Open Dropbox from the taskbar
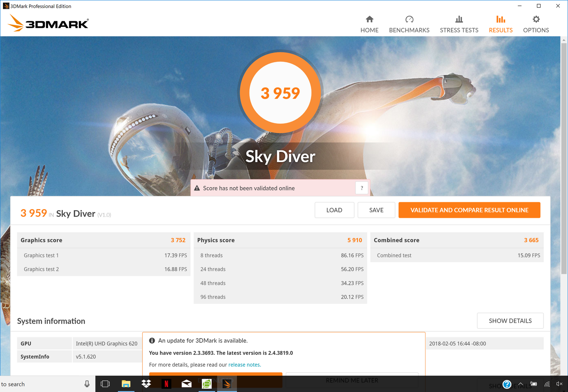The image size is (568, 392). pyautogui.click(x=146, y=384)
